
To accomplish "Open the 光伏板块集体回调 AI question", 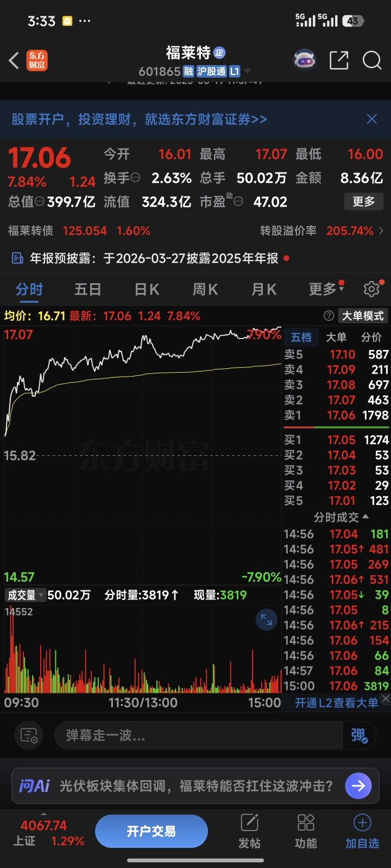I will (197, 786).
